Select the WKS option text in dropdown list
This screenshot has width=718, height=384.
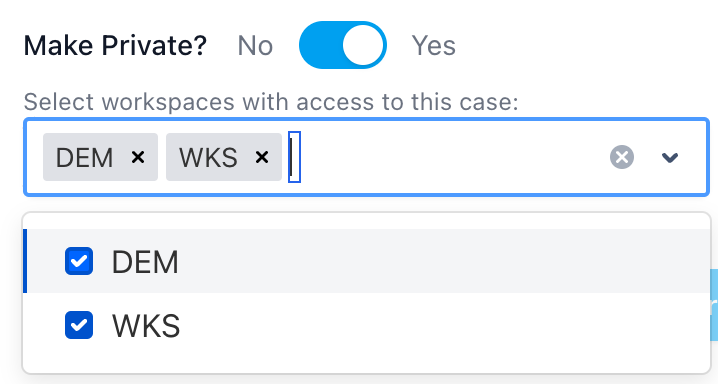pyautogui.click(x=146, y=326)
